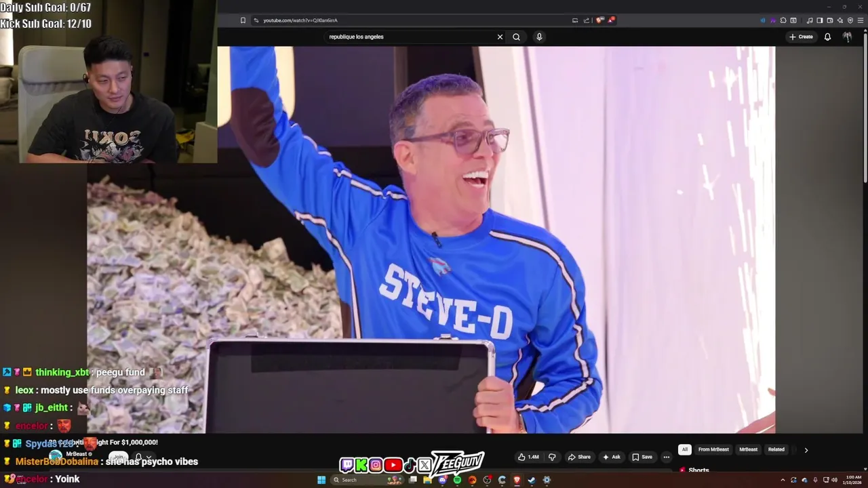Save the video to a playlist
Viewport: 868px width, 488px height.
pyautogui.click(x=642, y=457)
